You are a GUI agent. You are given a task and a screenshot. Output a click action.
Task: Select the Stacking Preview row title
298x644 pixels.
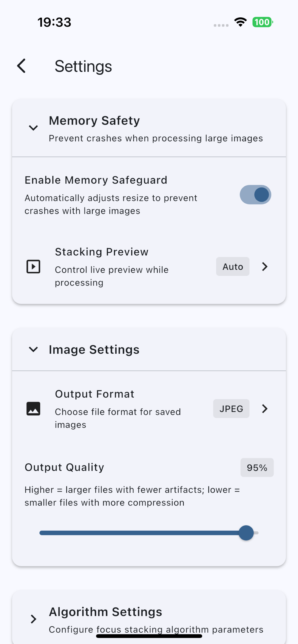click(102, 252)
